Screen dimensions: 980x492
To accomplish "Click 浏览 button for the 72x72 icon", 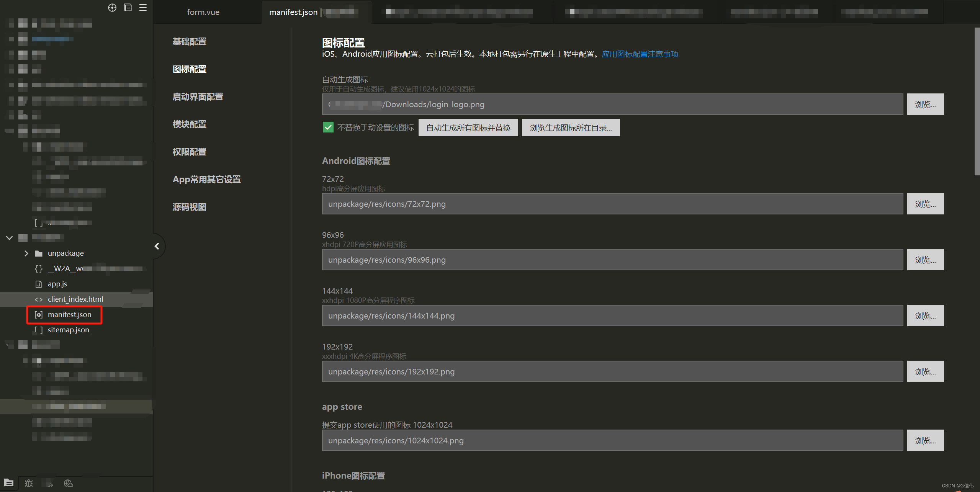I will pyautogui.click(x=925, y=204).
